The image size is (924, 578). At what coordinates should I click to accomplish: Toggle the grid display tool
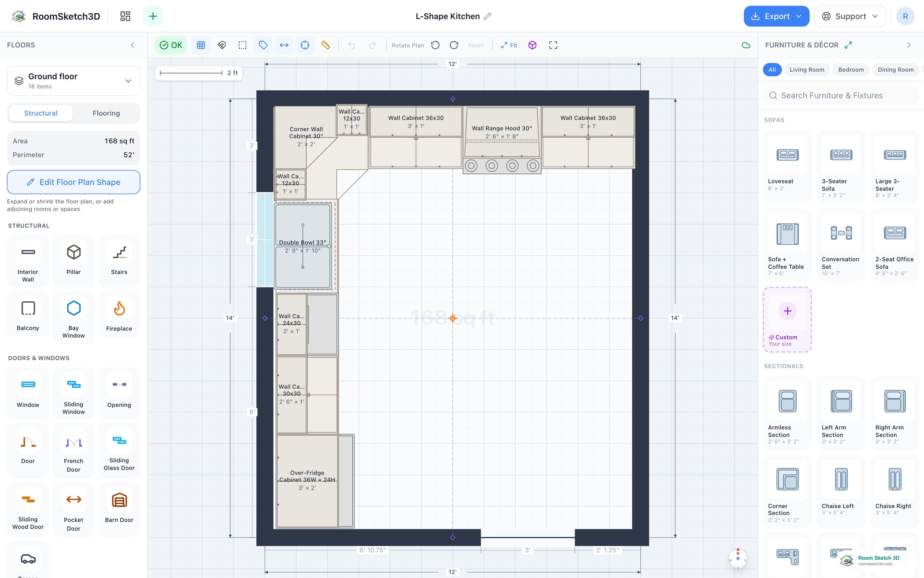point(201,45)
